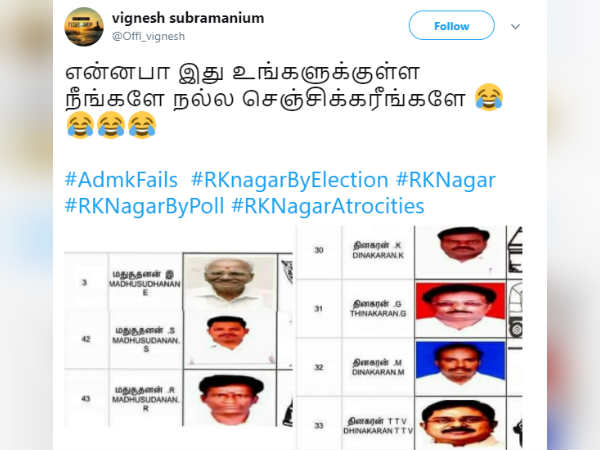
Task: Click the #RKNagarAtrocities hashtag
Action: point(328,206)
